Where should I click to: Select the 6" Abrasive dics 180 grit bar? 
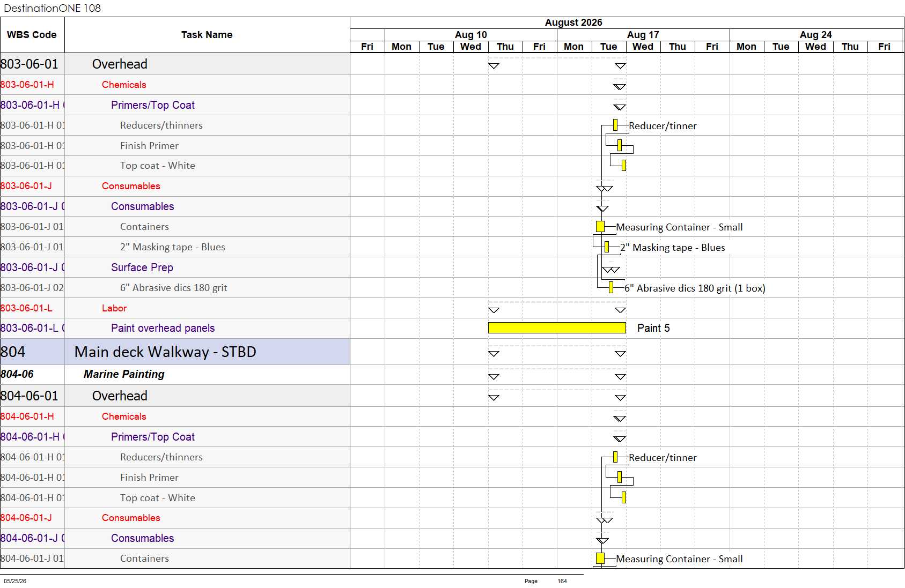tap(611, 288)
